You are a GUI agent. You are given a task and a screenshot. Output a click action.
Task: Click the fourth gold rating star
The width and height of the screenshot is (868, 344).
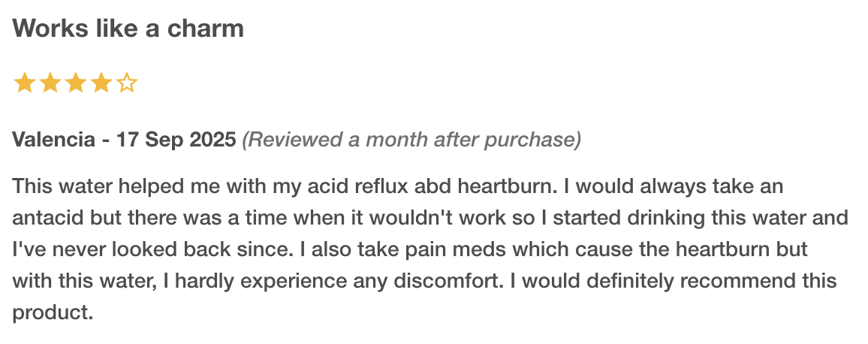(x=101, y=83)
